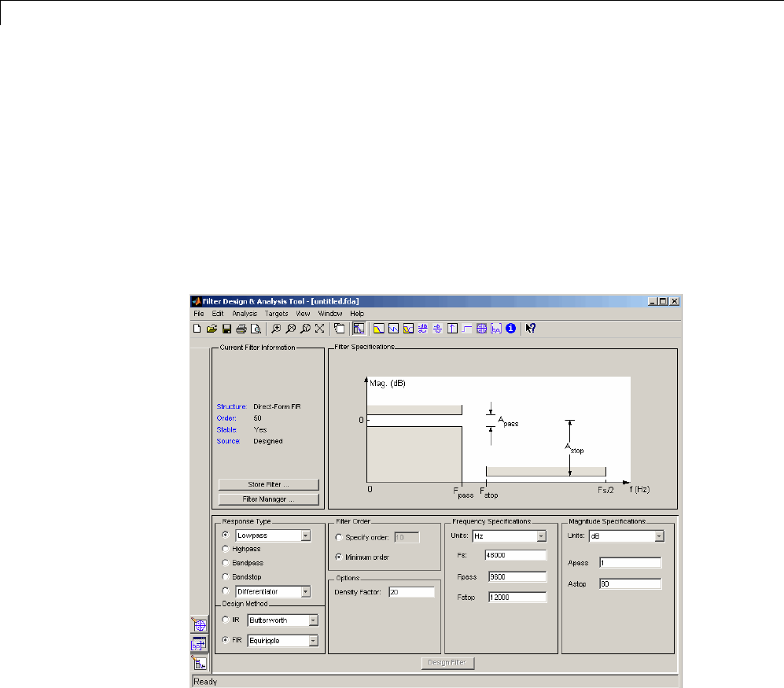Restore the full view with the crossed arrows icon

click(x=320, y=329)
